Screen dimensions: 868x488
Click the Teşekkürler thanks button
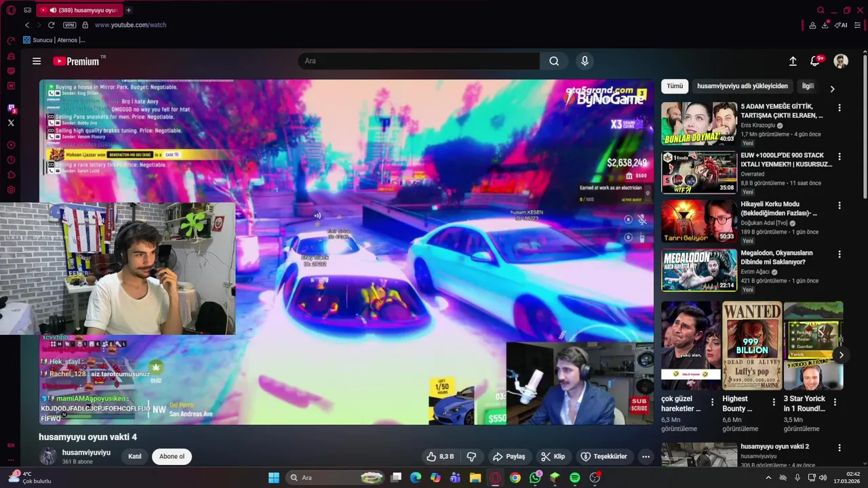point(604,456)
